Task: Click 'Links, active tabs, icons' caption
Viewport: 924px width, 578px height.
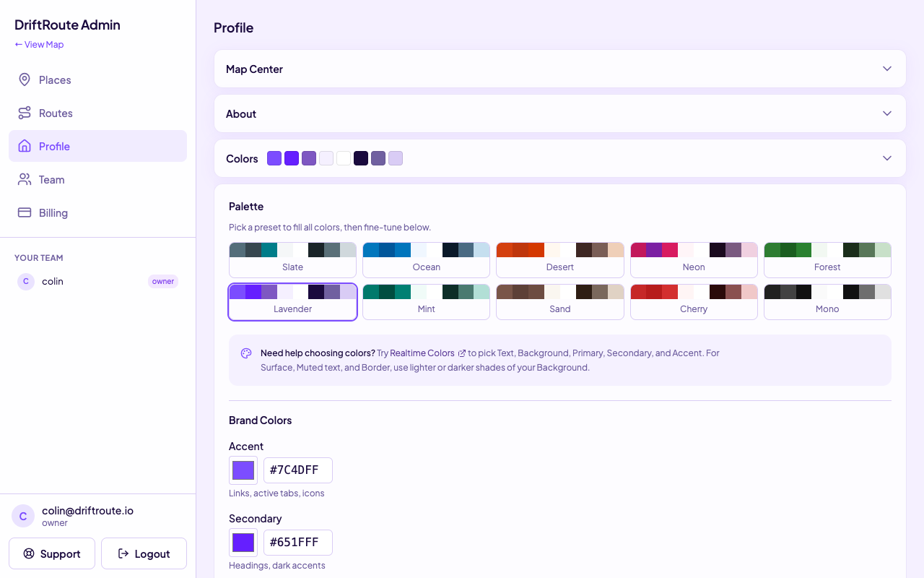Action: pos(276,493)
